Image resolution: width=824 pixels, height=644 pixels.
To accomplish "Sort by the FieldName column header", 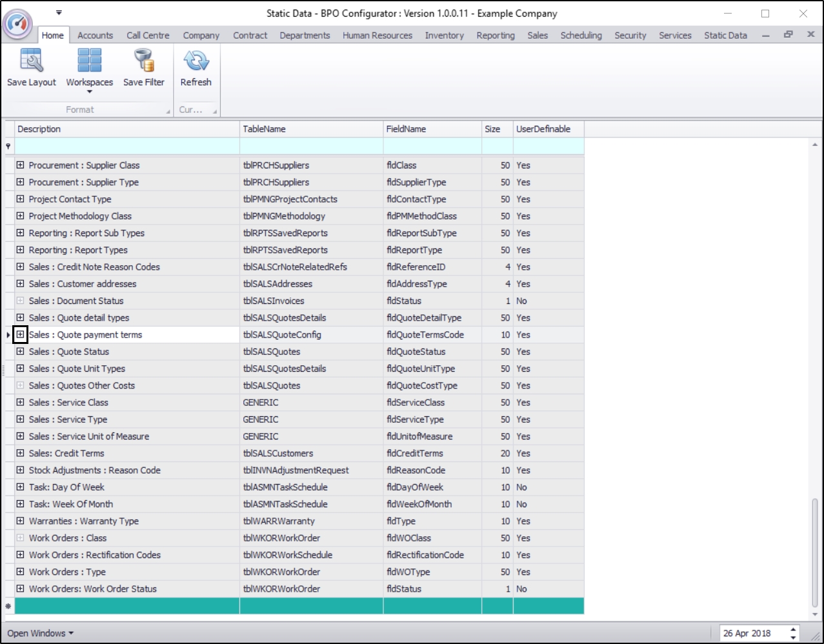I will pyautogui.click(x=432, y=129).
